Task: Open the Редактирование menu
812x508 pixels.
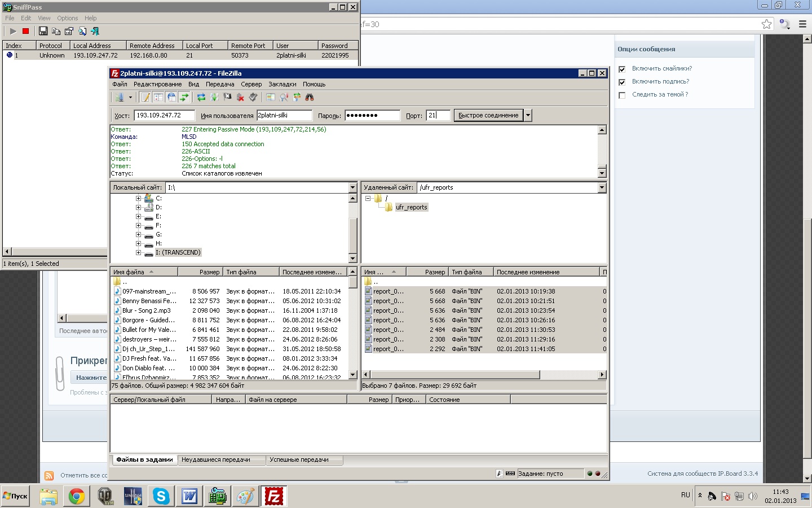Action: tap(157, 84)
